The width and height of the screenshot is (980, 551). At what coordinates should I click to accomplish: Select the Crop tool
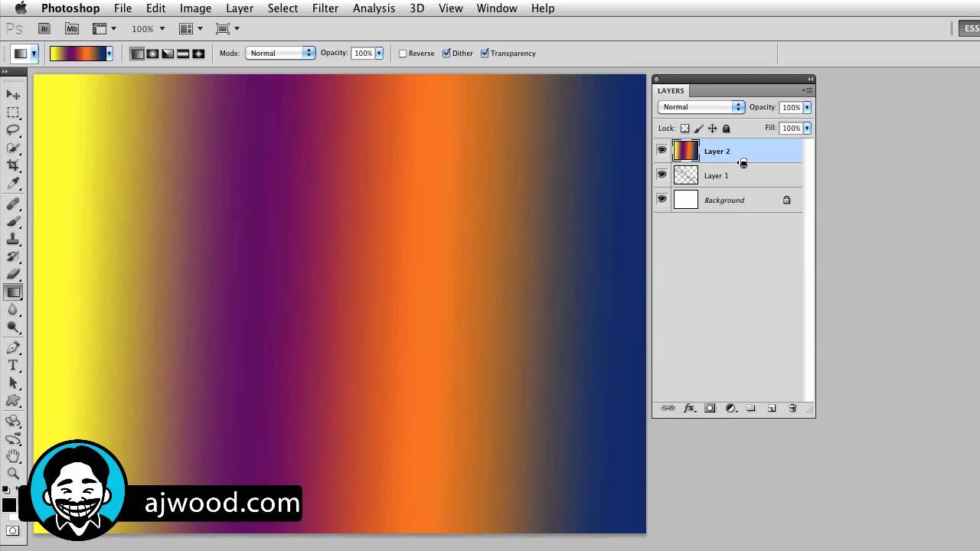[13, 165]
